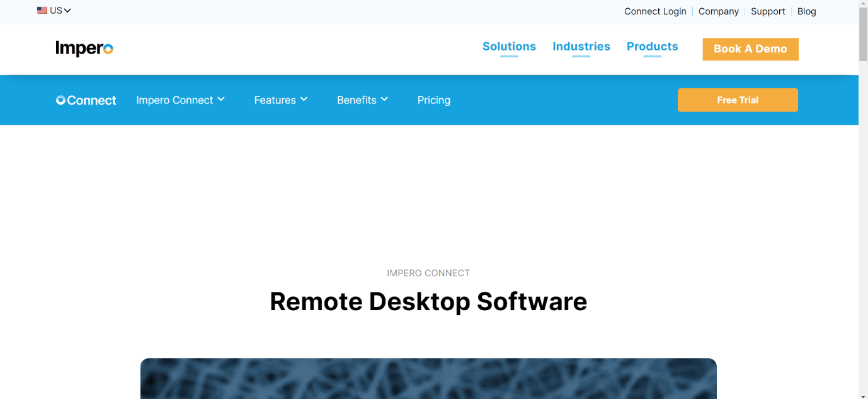Click the IMPERO CONNECT label text

click(x=428, y=273)
